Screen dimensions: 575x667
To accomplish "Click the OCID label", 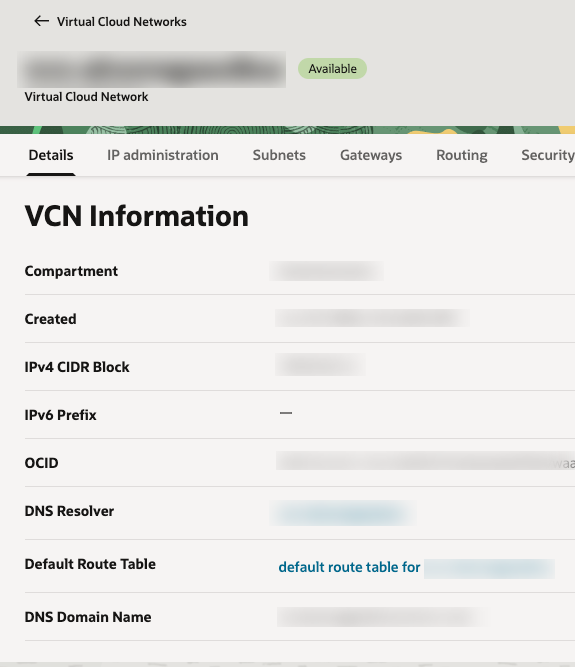I will click(41, 463).
